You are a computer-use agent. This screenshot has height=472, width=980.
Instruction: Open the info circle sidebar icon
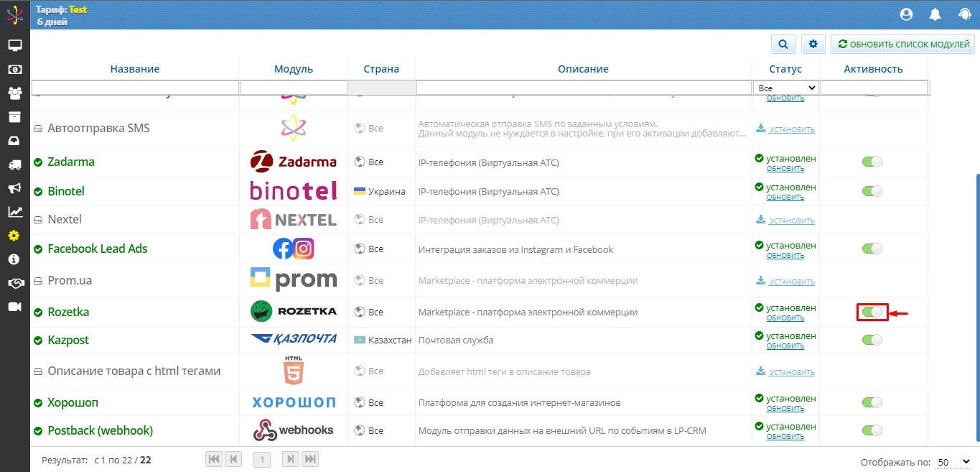14,259
